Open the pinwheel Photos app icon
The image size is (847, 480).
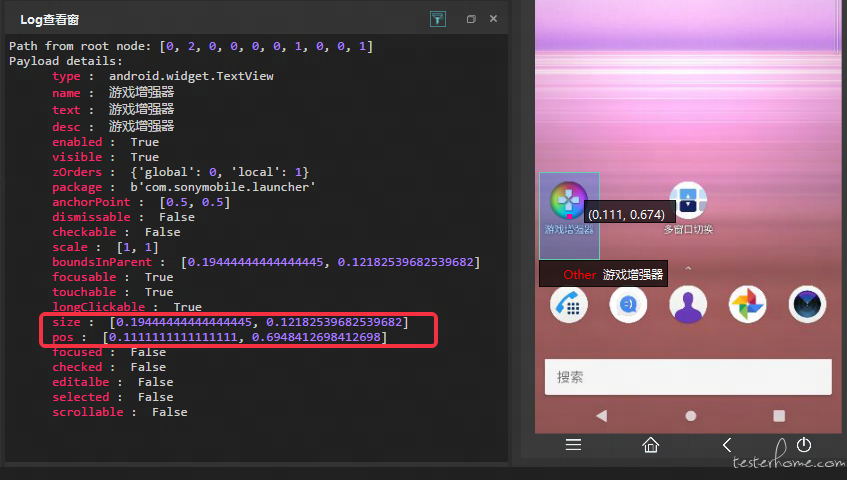tap(748, 305)
